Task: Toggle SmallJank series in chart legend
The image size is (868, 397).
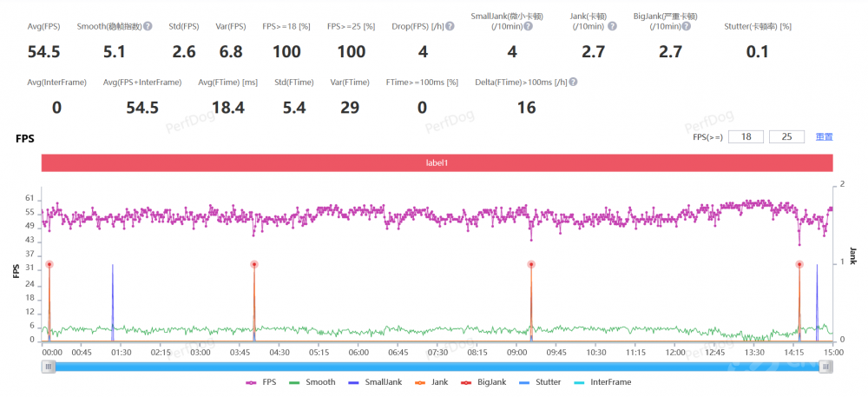Action: click(376, 382)
